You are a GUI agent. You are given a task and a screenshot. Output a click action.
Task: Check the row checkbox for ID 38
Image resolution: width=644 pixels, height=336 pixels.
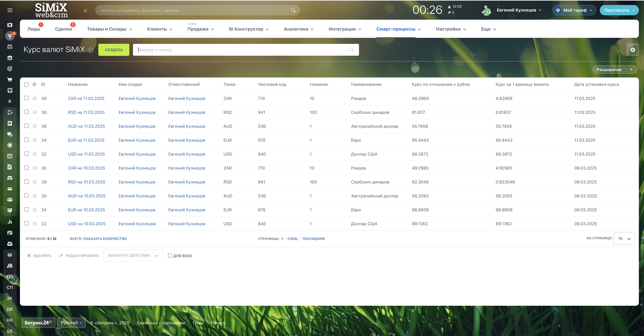coord(26,112)
